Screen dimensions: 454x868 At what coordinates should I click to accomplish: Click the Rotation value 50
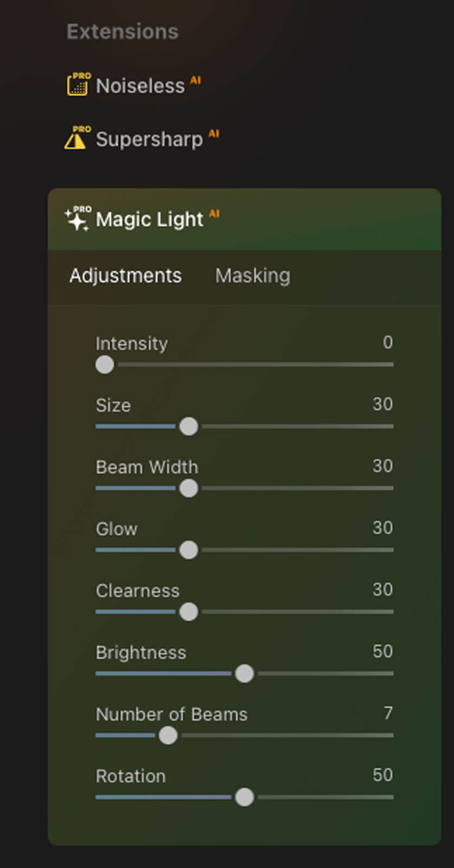pyautogui.click(x=382, y=775)
